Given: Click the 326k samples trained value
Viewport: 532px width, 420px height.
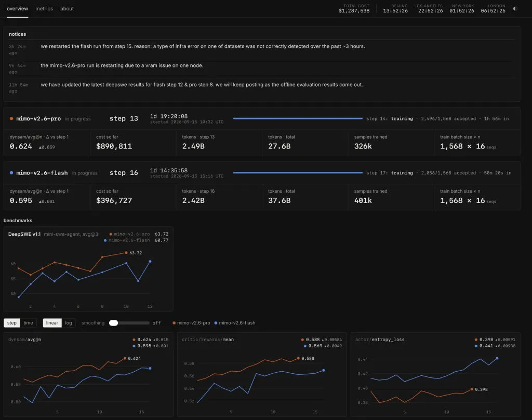Looking at the screenshot, I should pos(363,146).
